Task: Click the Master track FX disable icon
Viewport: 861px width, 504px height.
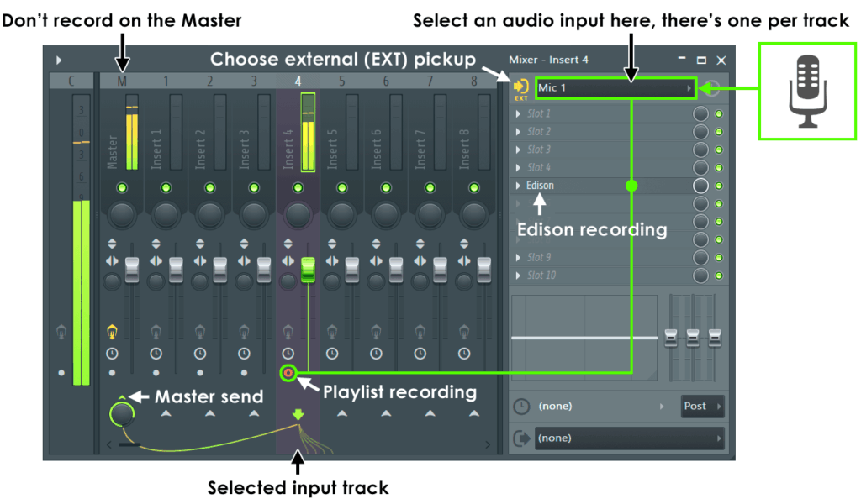Action: pyautogui.click(x=112, y=331)
